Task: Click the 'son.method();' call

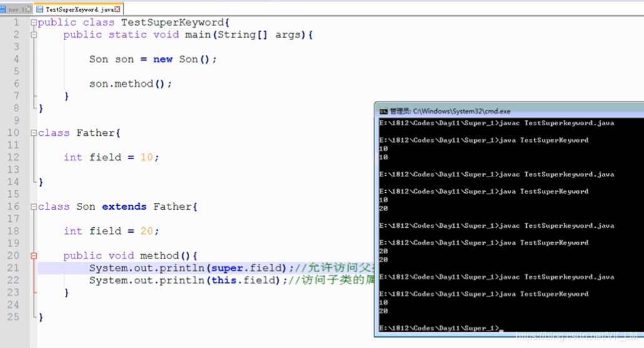Action: [130, 84]
